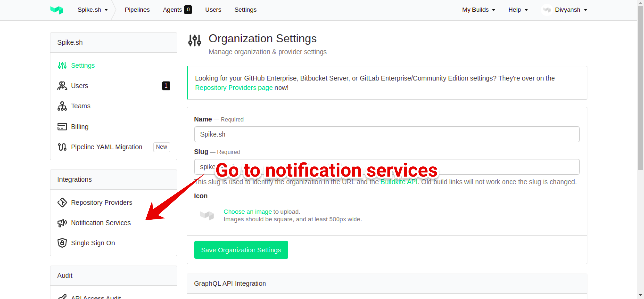Image resolution: width=644 pixels, height=299 pixels.
Task: Click the page vertical scrollbar
Action: point(640,87)
